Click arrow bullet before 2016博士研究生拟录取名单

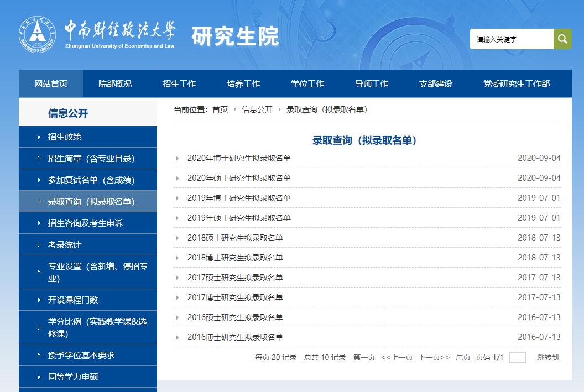(178, 338)
